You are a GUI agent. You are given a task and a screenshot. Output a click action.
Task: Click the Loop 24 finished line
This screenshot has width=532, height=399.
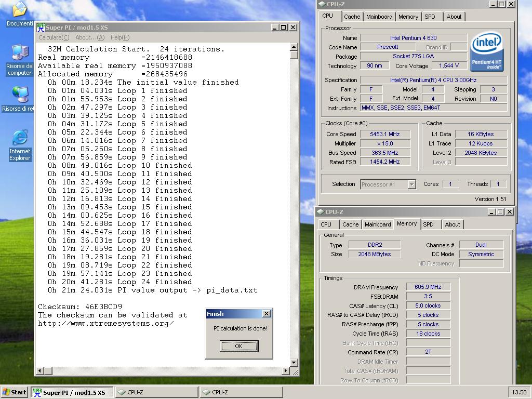[x=120, y=282]
